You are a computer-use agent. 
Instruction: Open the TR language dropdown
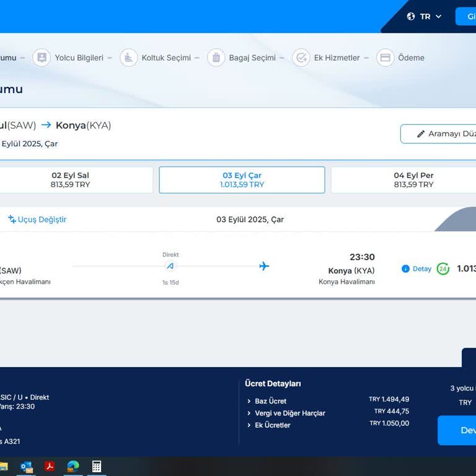425,17
